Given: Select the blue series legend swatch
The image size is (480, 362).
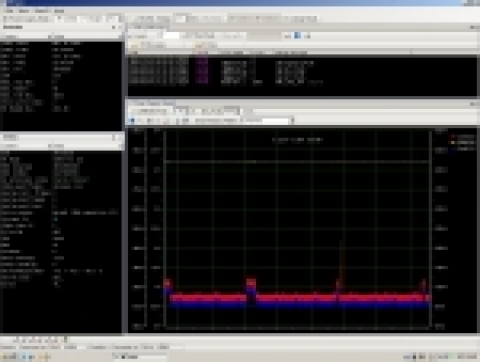Looking at the screenshot, I should pos(453,149).
